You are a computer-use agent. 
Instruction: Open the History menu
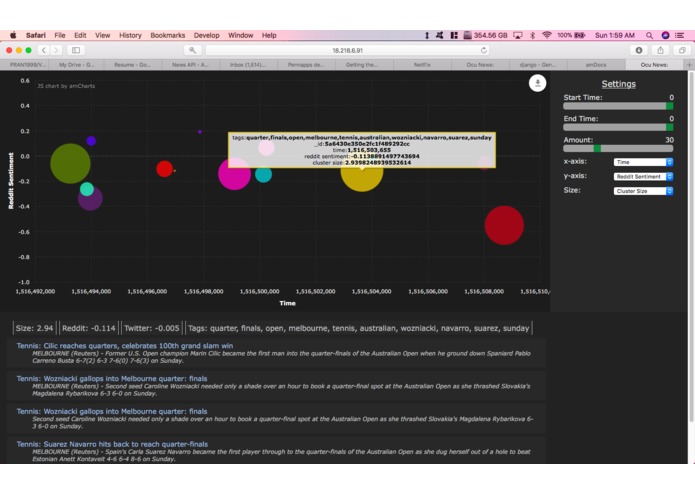(130, 35)
